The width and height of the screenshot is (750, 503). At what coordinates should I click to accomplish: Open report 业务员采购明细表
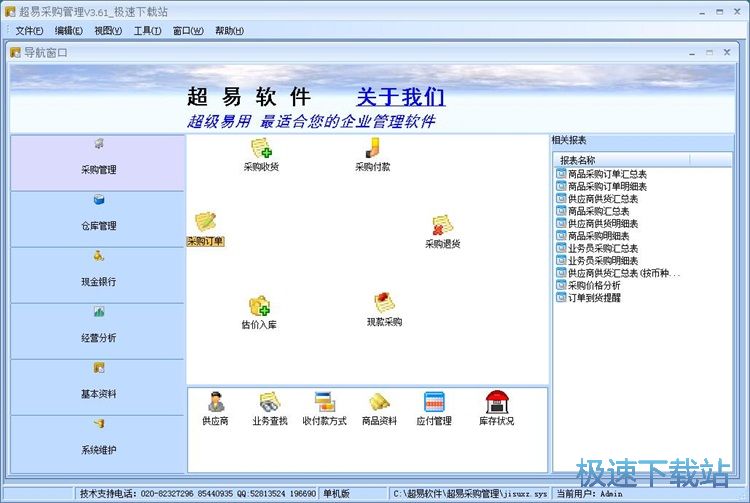(597, 261)
